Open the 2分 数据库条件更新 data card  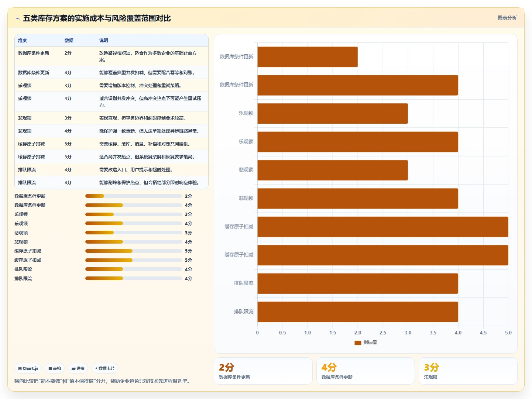[263, 371]
